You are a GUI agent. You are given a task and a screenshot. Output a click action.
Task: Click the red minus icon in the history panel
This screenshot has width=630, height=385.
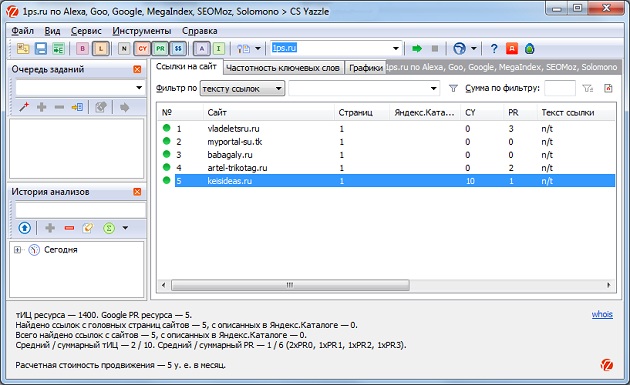pyautogui.click(x=69, y=228)
